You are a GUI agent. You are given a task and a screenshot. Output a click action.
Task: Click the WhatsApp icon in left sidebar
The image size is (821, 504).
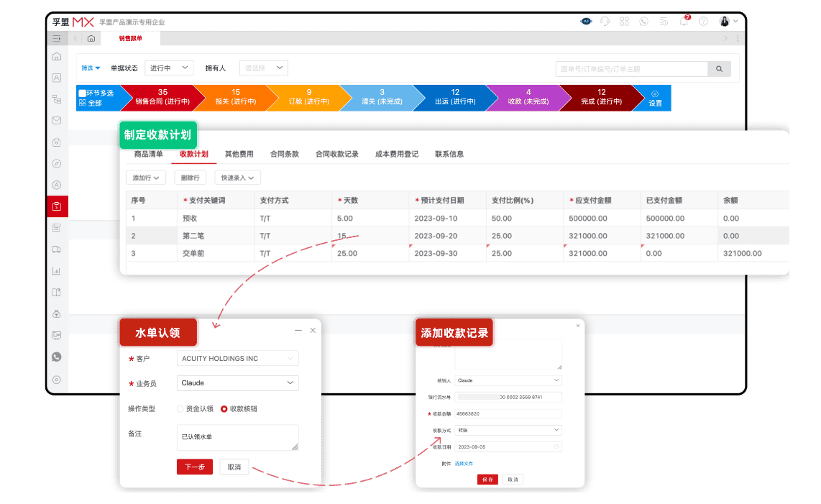click(57, 357)
